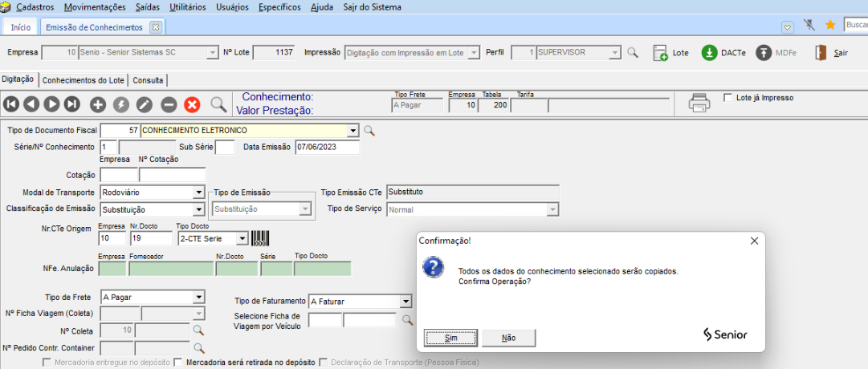Image resolution: width=868 pixels, height=369 pixels.
Task: Toggle Lote já Impresso checkbox
Action: tap(728, 98)
